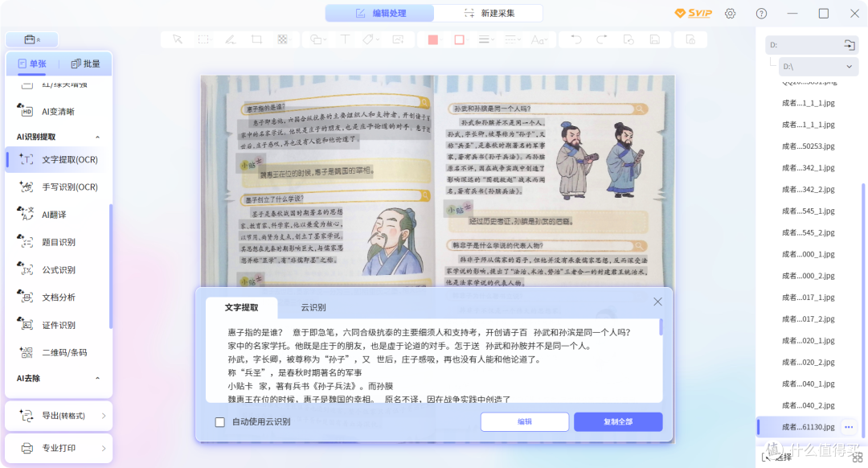
Task: Open the shapes tool
Action: [x=317, y=39]
